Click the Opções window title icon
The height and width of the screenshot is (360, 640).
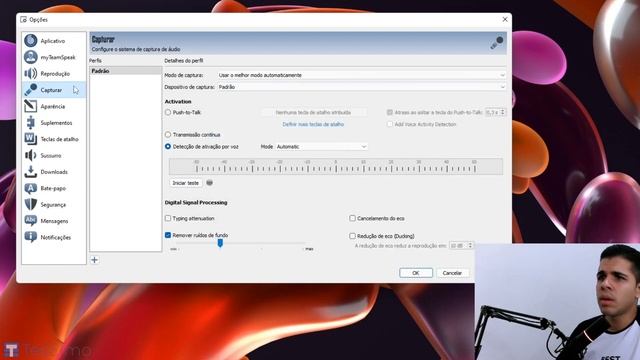[x=23, y=20]
